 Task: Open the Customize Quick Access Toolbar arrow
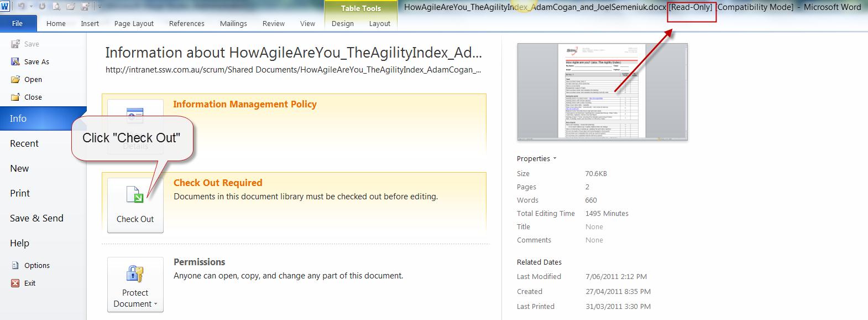pos(100,7)
